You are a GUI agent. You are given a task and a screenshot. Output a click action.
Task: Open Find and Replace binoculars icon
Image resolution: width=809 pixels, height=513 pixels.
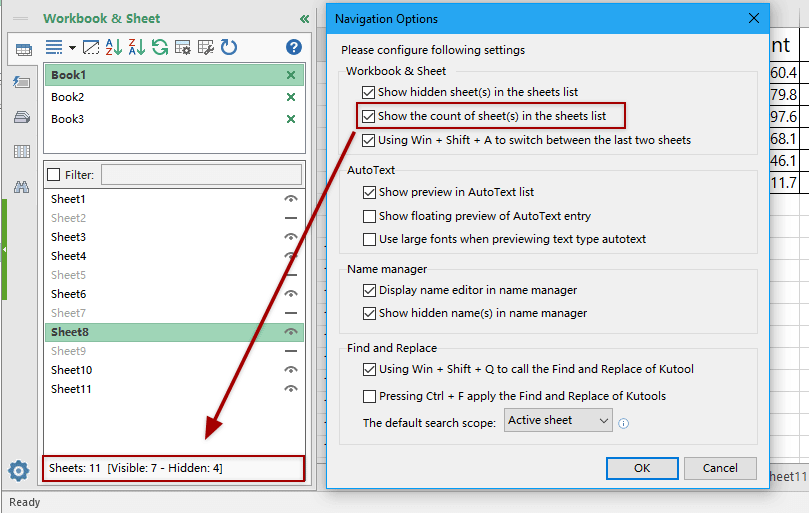[22, 187]
